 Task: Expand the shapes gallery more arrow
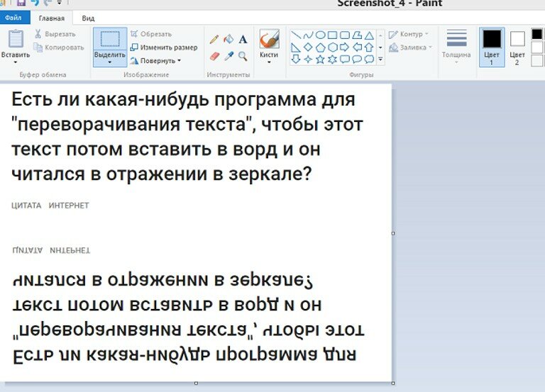(x=381, y=60)
